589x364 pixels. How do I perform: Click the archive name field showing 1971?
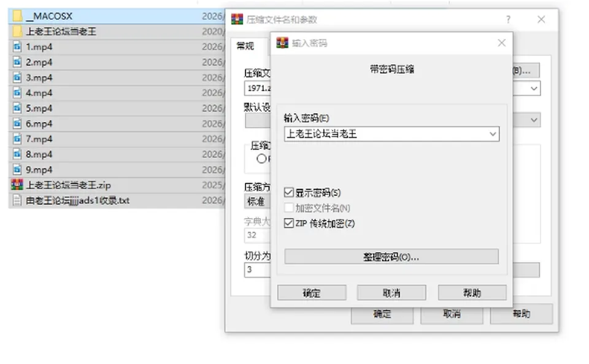click(x=258, y=89)
